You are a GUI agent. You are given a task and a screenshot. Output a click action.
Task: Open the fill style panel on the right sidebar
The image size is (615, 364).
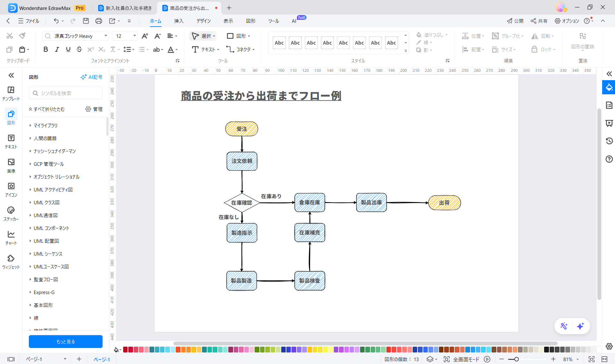point(609,87)
